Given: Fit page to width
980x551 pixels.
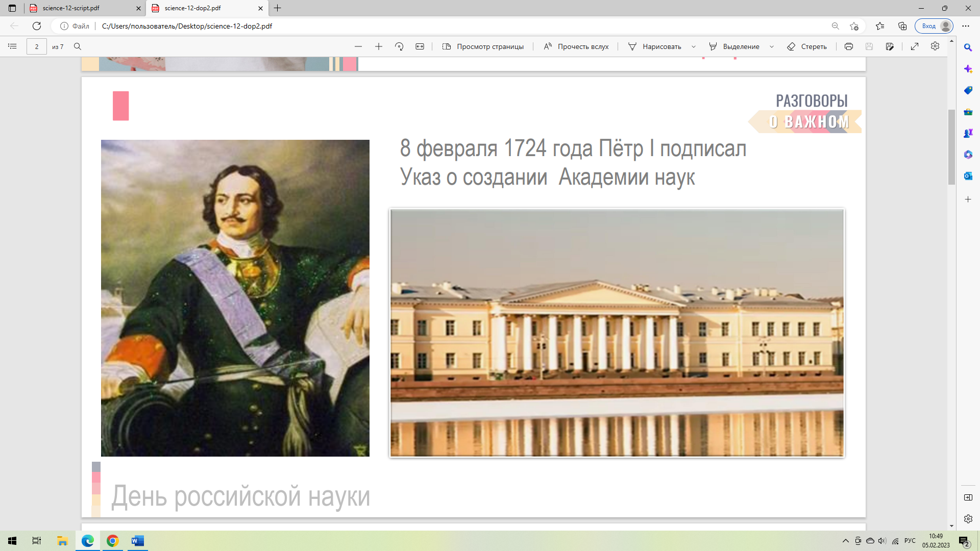Looking at the screenshot, I should coord(420,46).
